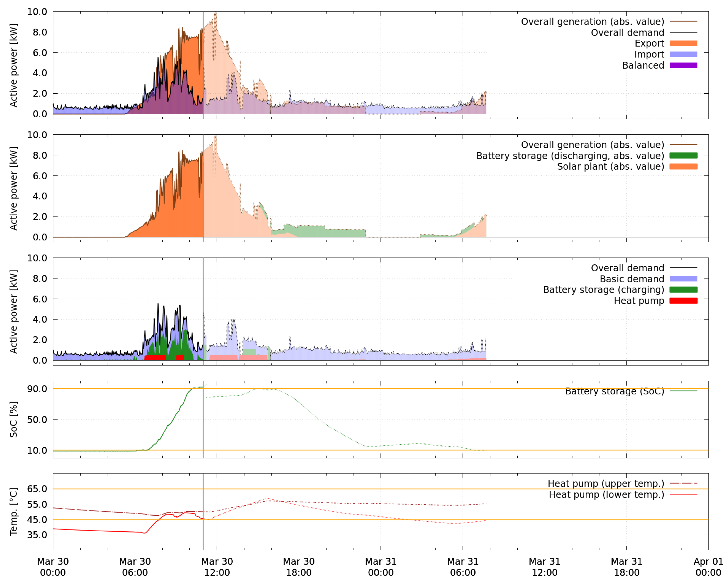Click the Battery storage (SoC) legend label
The height and width of the screenshot is (587, 728).
click(x=614, y=391)
